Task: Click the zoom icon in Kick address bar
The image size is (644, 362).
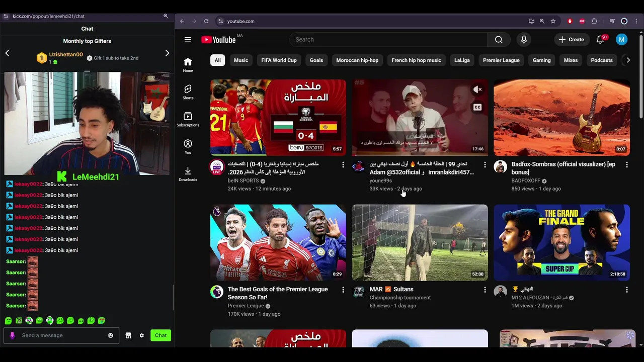Action: click(x=166, y=16)
